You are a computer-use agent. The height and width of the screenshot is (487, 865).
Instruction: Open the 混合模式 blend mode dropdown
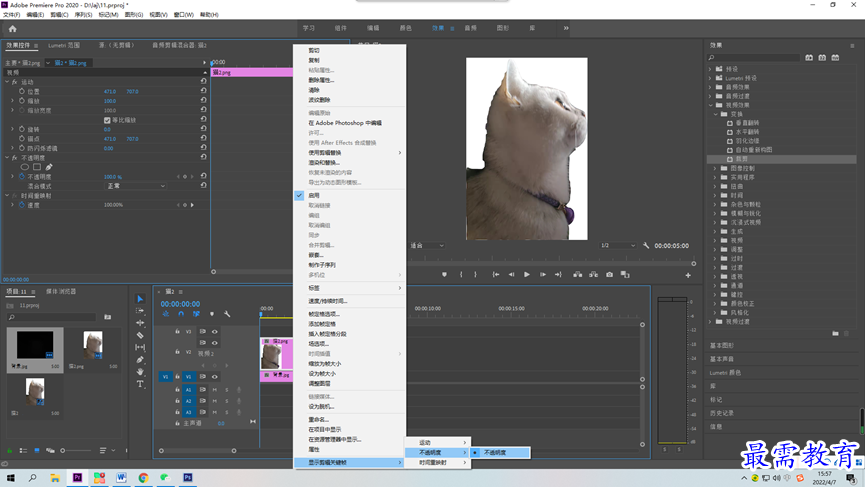(135, 186)
